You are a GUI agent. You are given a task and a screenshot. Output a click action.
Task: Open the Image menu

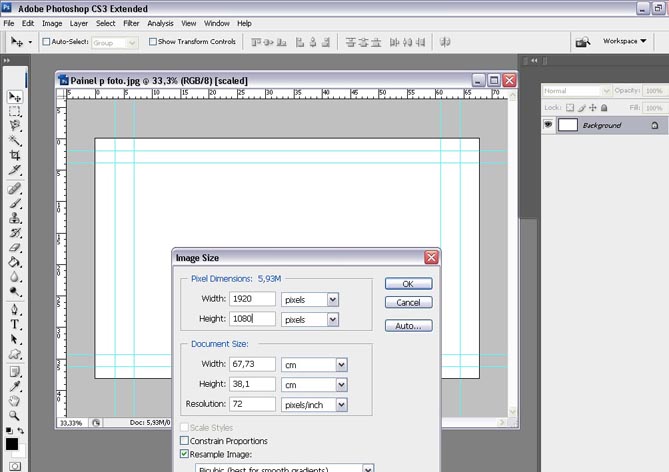[52, 23]
